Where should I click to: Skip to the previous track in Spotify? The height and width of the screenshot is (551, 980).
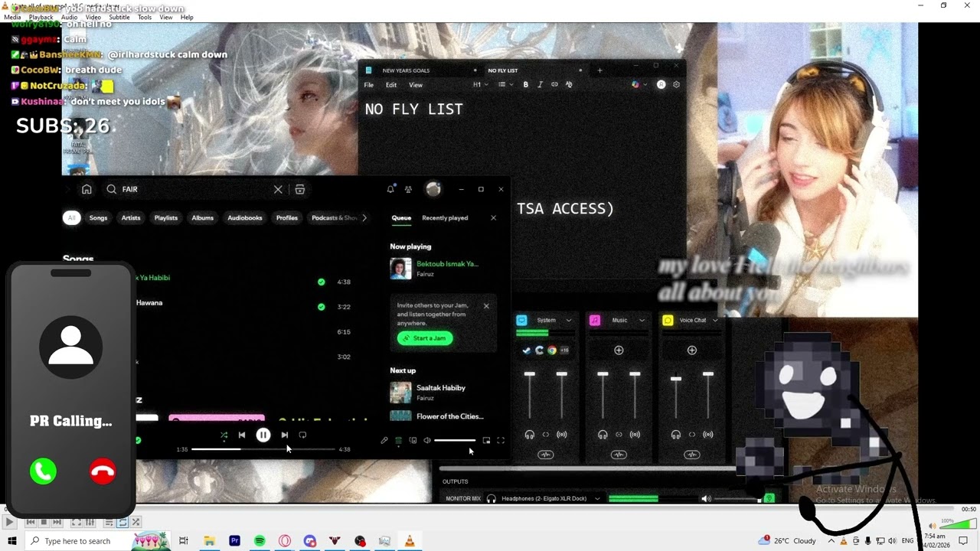pyautogui.click(x=242, y=435)
